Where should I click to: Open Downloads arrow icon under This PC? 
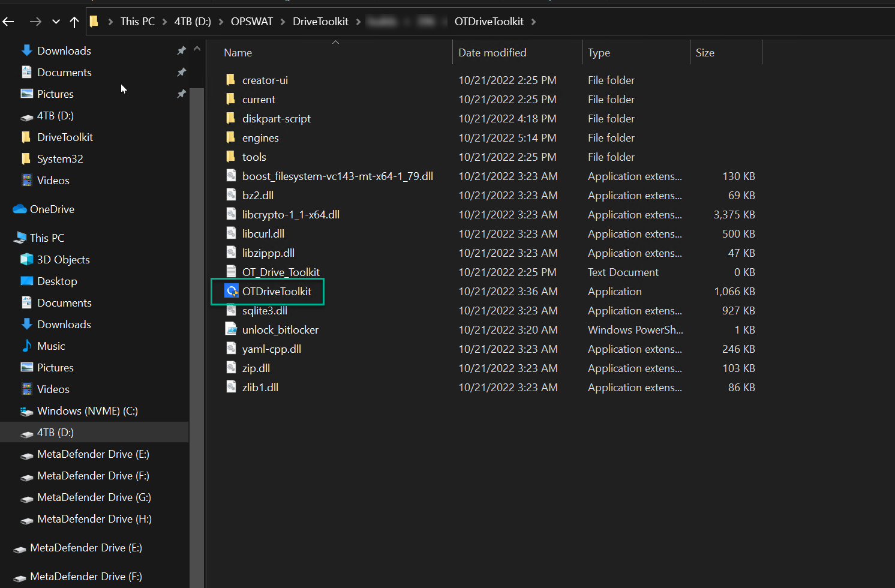(x=27, y=324)
